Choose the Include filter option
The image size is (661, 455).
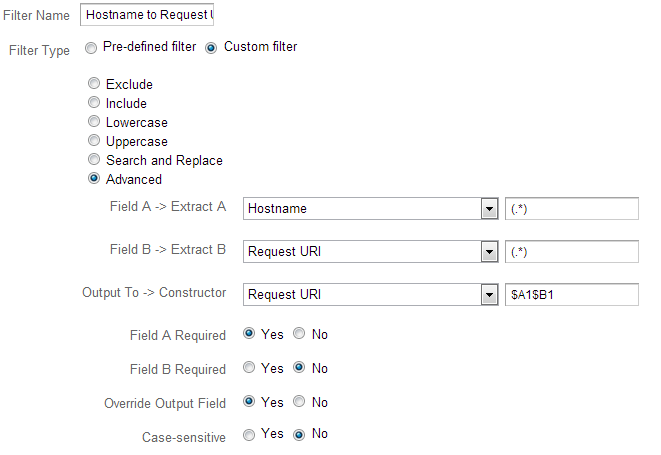click(x=95, y=104)
